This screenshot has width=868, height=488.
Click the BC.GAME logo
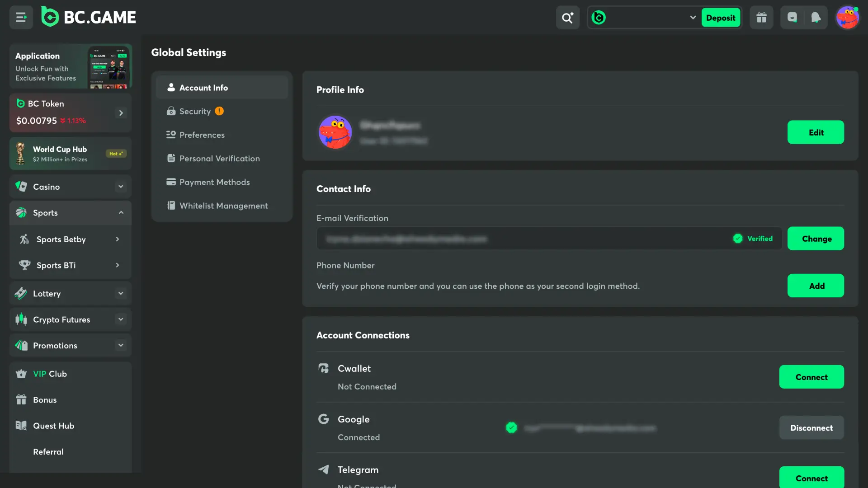89,17
